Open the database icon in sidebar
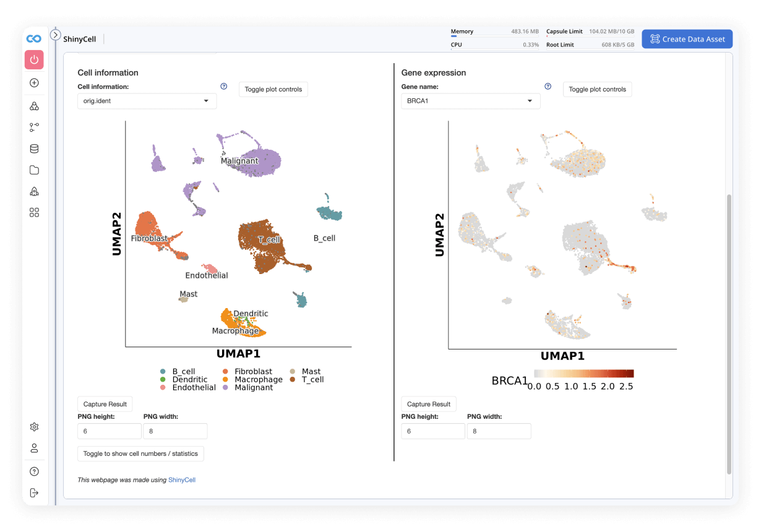Image resolution: width=761 pixels, height=532 pixels. [x=34, y=148]
